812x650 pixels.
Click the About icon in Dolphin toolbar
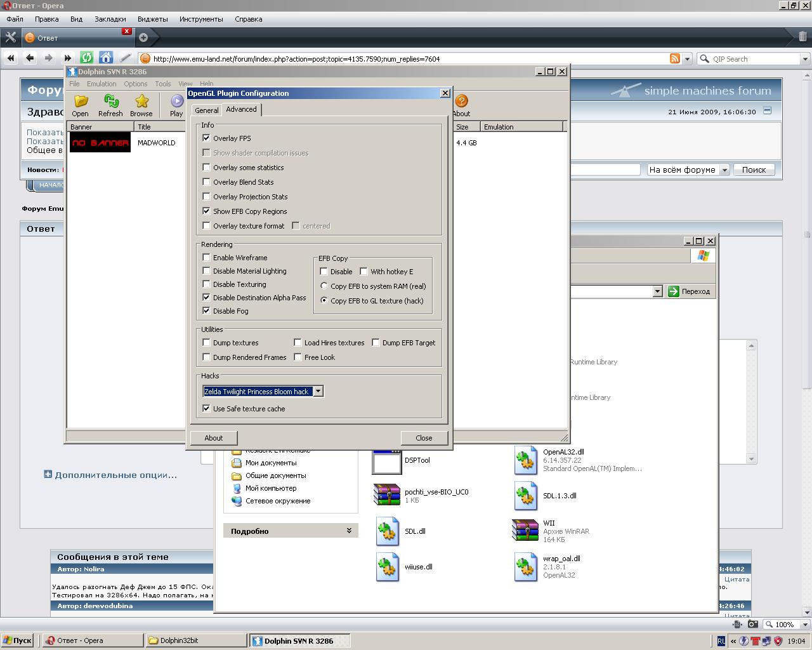tap(461, 101)
